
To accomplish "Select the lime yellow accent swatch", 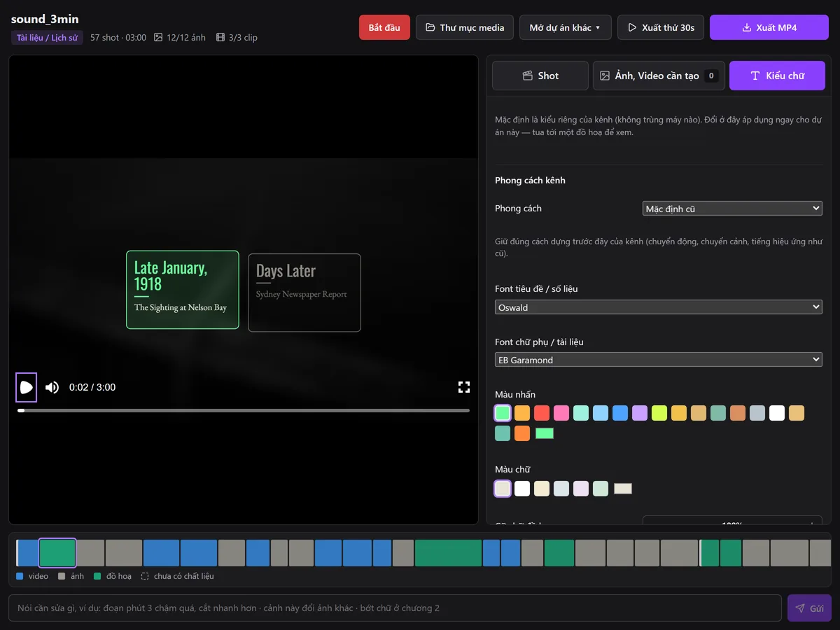I will click(x=659, y=413).
